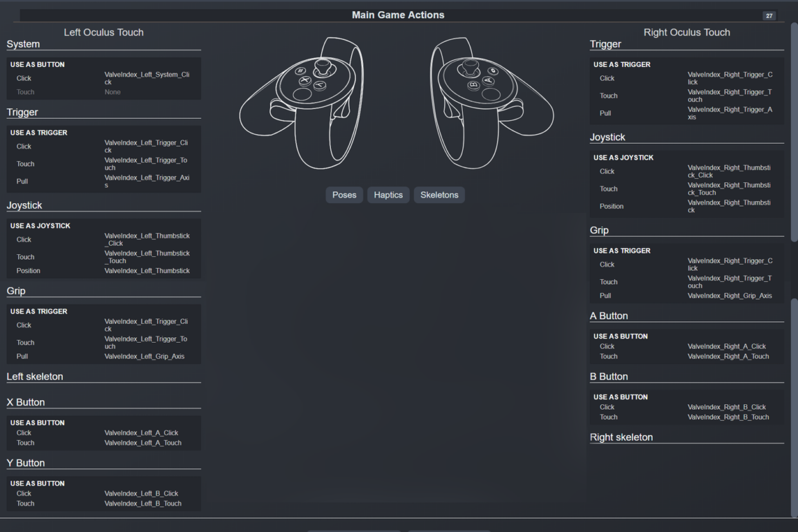Select the ValveIndex_Right_A_Click binding
Viewport: 798px width, 532px height.
tap(727, 347)
